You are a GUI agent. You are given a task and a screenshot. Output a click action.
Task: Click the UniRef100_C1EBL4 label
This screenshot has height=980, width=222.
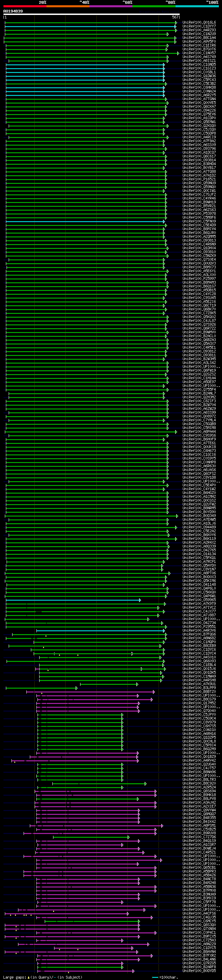199,665
